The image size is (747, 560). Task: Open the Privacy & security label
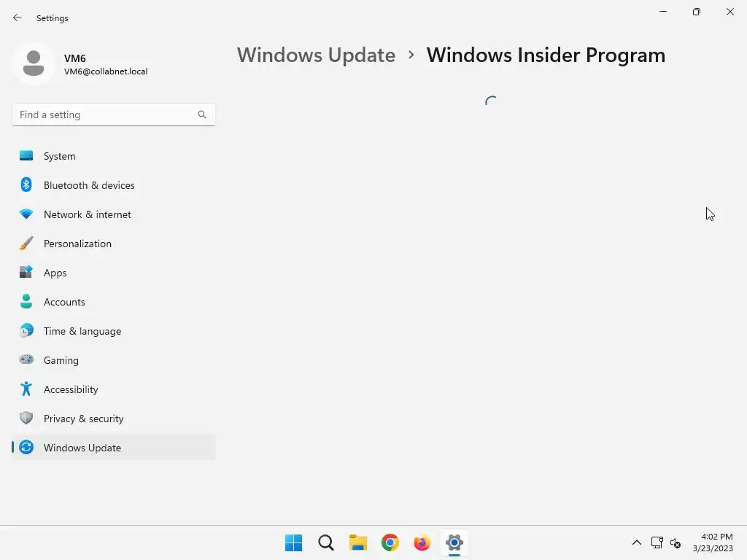click(84, 419)
